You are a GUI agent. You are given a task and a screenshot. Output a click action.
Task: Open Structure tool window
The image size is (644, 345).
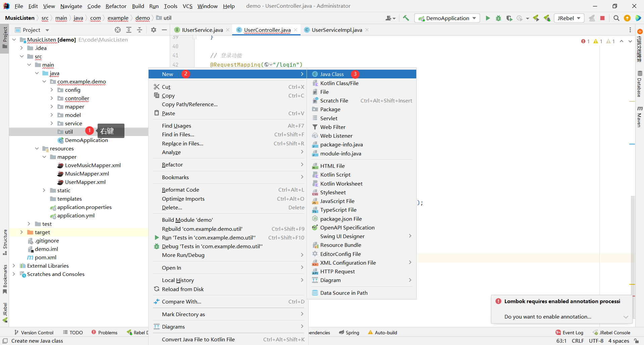coord(5,242)
